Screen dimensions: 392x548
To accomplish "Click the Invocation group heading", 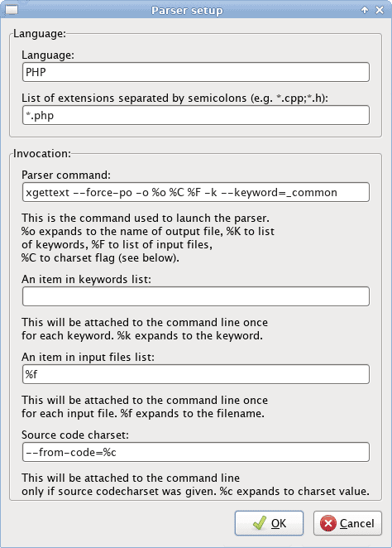I will pos(42,154).
